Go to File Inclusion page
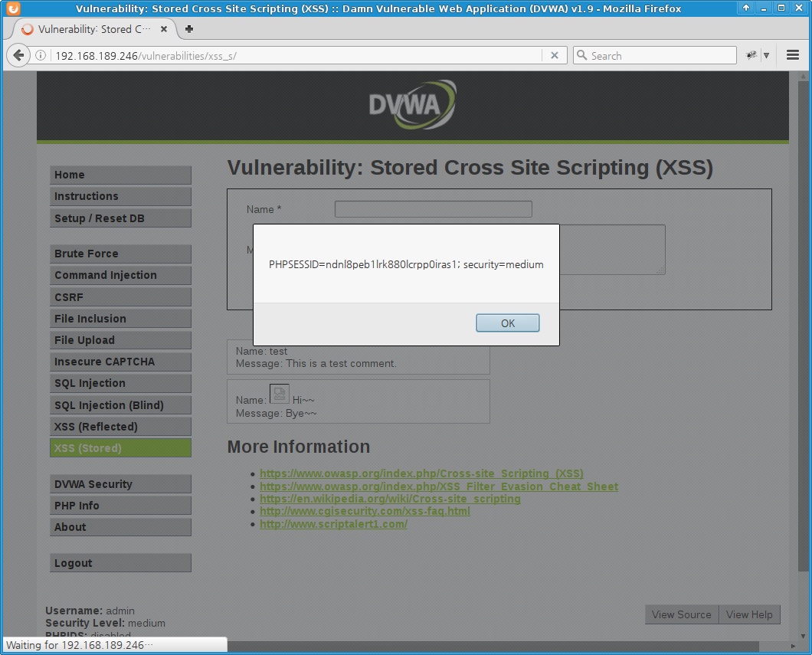 [121, 319]
